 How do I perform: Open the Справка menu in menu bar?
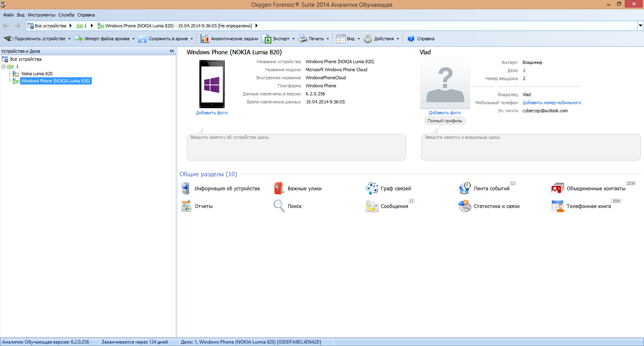point(86,15)
